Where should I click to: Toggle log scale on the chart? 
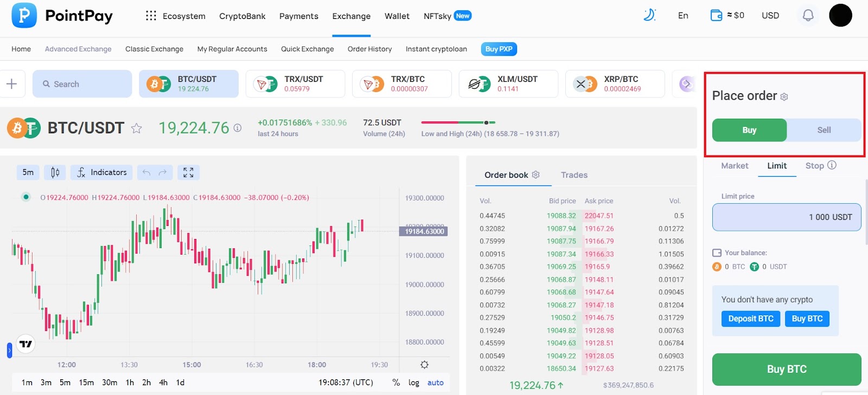[414, 383]
